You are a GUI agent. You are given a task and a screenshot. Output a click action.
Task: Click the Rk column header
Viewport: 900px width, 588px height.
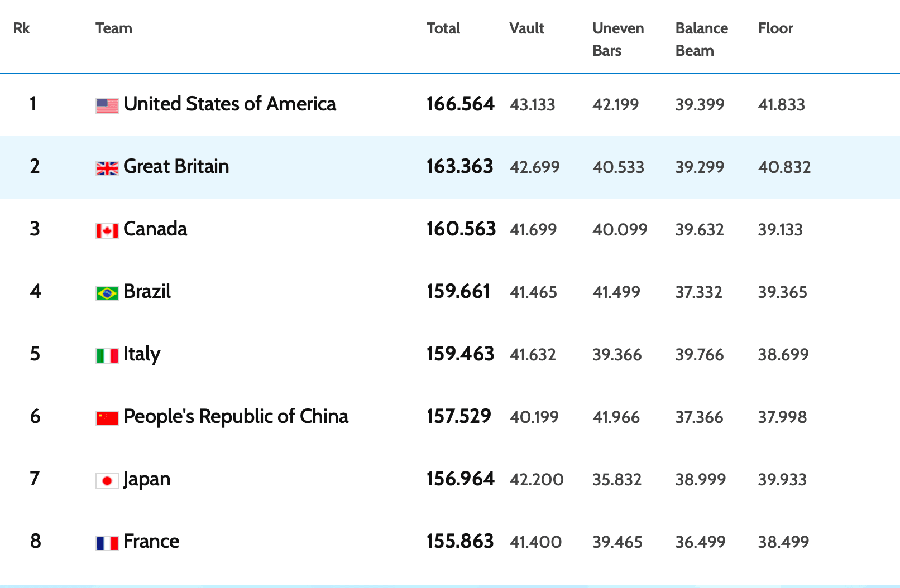21,28
